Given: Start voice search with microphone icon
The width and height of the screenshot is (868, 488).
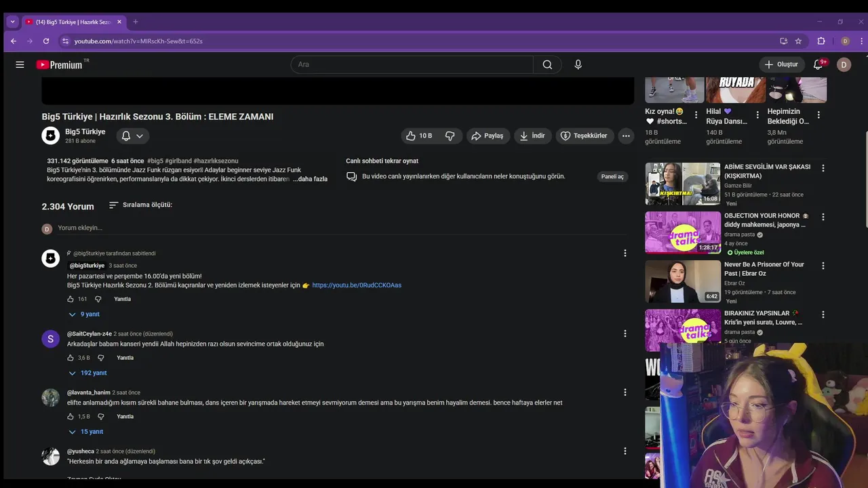Looking at the screenshot, I should pos(578,64).
